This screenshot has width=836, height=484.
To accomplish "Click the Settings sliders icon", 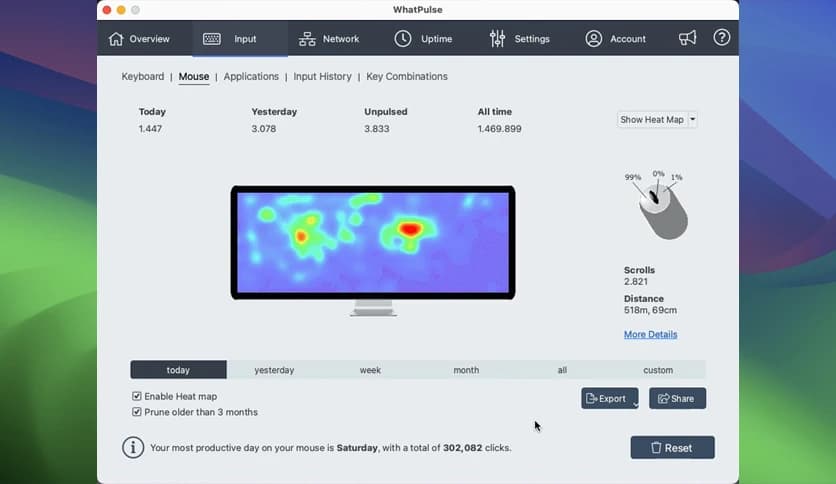I will [497, 39].
